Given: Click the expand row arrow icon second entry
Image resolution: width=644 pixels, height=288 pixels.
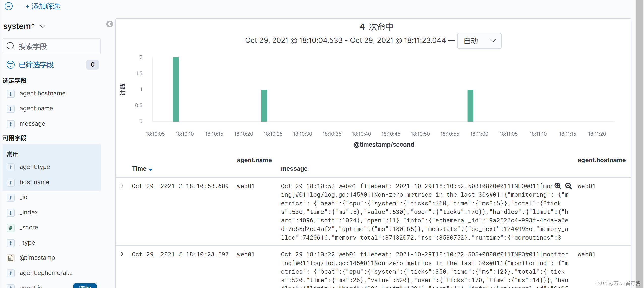Looking at the screenshot, I should click(122, 254).
